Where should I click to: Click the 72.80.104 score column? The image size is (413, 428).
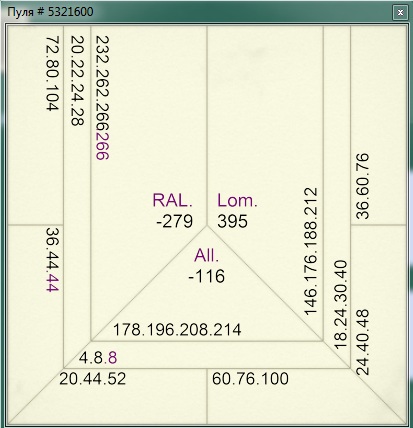52,73
